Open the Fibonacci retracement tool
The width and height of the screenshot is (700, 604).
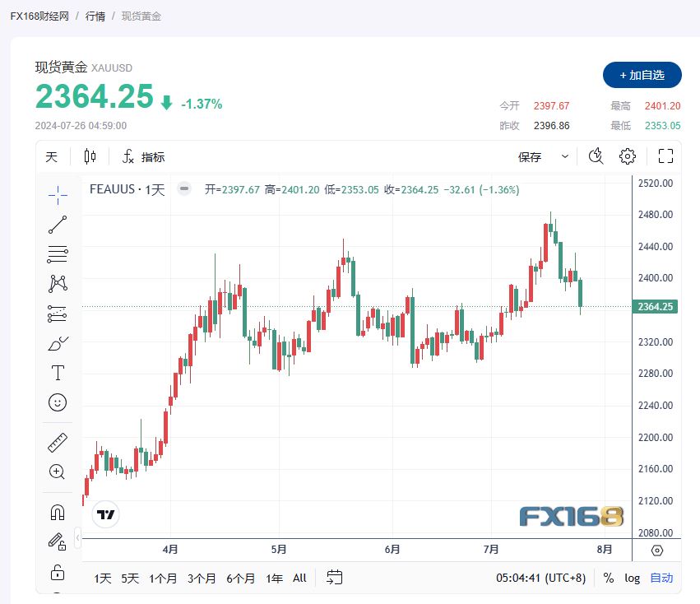58,254
